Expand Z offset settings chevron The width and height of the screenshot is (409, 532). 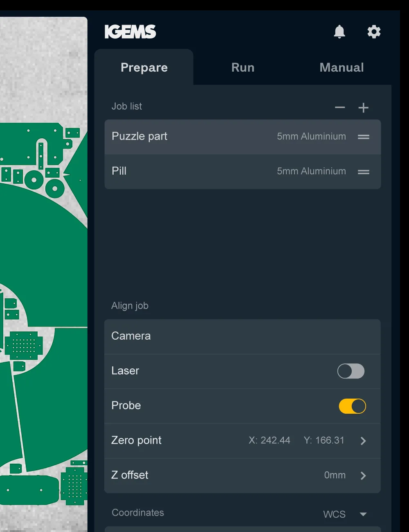coord(363,476)
